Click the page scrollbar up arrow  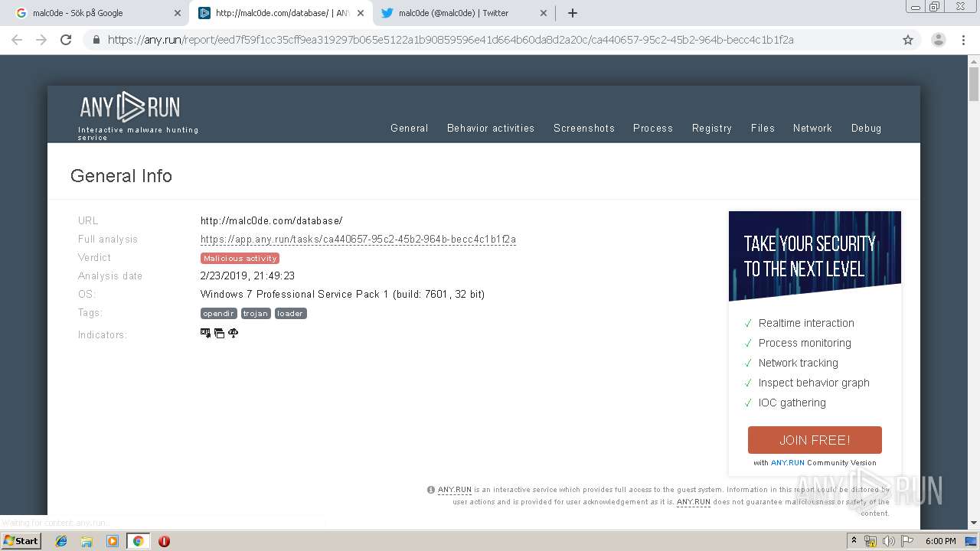tap(974, 60)
